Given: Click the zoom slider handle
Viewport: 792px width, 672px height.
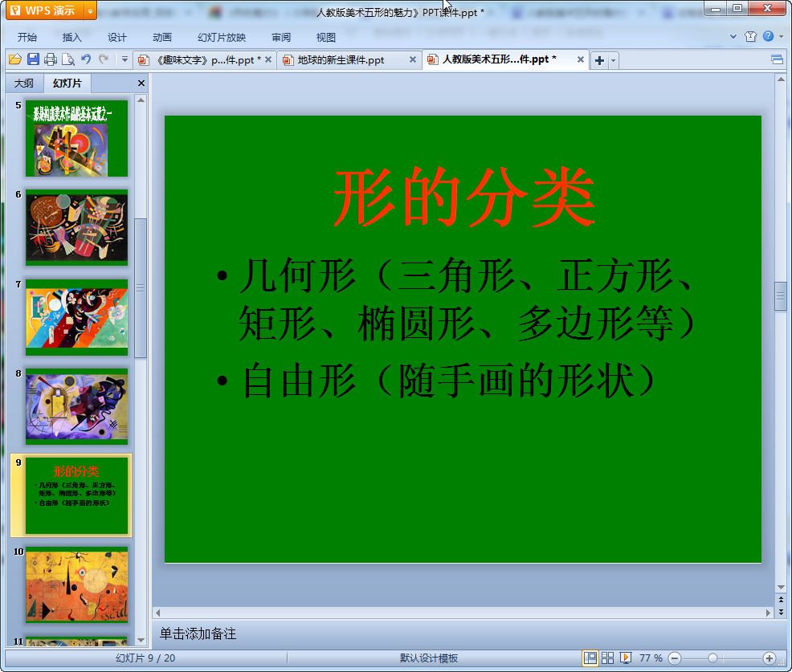Looking at the screenshot, I should pos(712,658).
